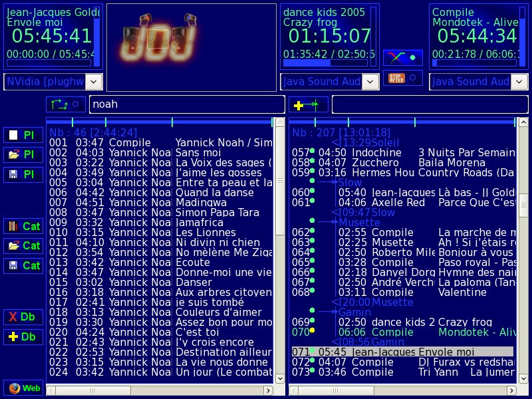Seek in the Crazy frog progress bar
Viewport: 532px width, 399px height.
[x=325, y=63]
